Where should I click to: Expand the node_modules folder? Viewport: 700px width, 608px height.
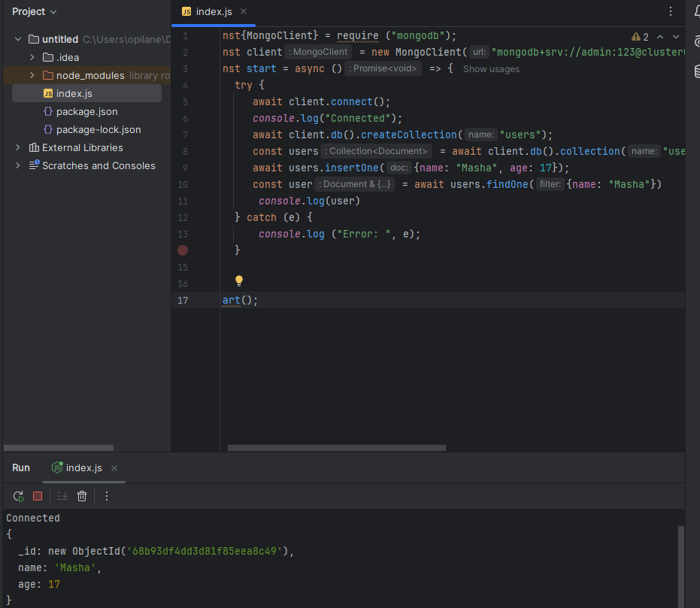coord(32,75)
